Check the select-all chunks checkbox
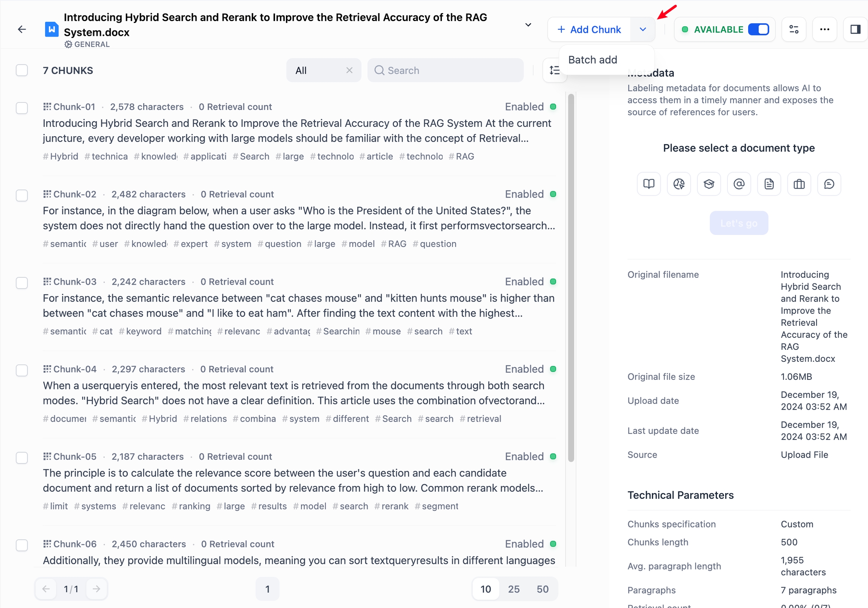The width and height of the screenshot is (868, 608). [22, 70]
